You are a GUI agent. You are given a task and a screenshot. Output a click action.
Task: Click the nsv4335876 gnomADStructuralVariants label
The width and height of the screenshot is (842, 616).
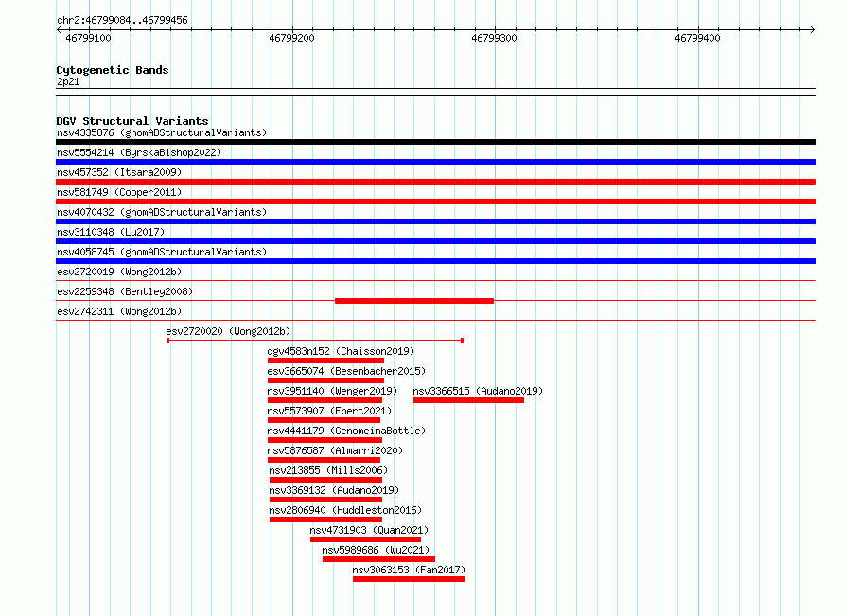tap(162, 132)
